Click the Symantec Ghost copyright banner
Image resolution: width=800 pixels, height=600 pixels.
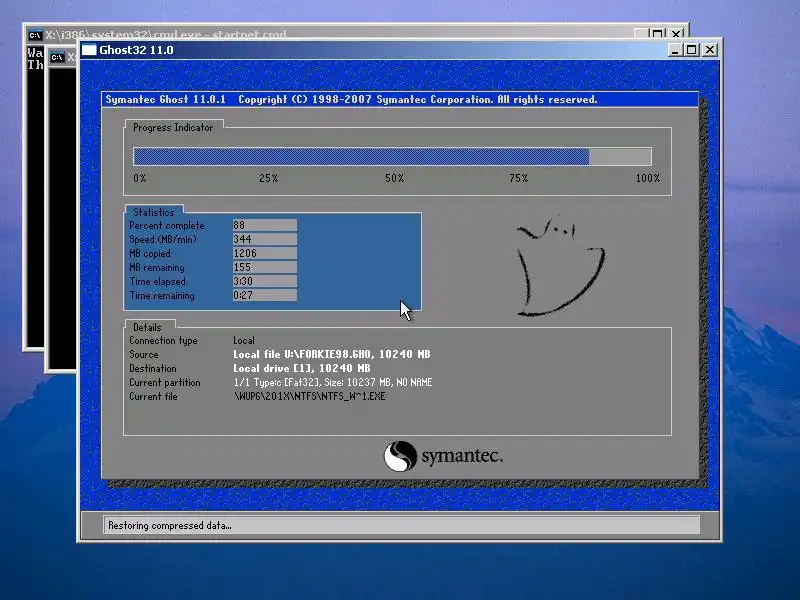(x=400, y=99)
